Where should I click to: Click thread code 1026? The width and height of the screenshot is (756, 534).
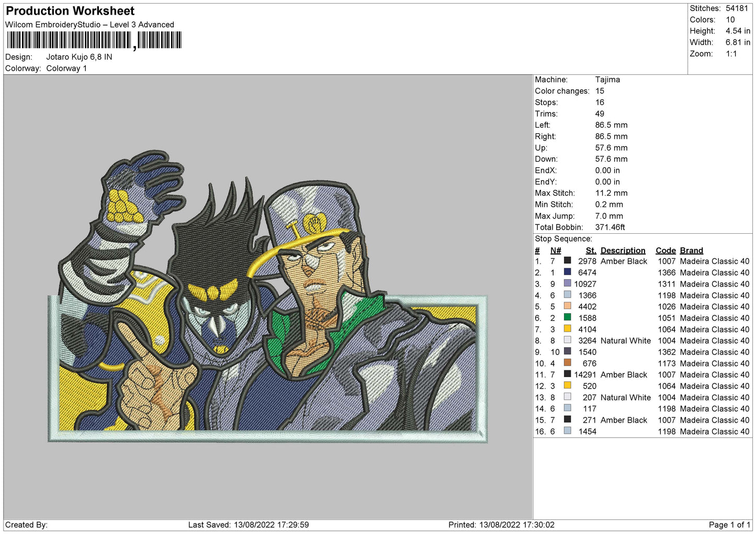pos(667,306)
